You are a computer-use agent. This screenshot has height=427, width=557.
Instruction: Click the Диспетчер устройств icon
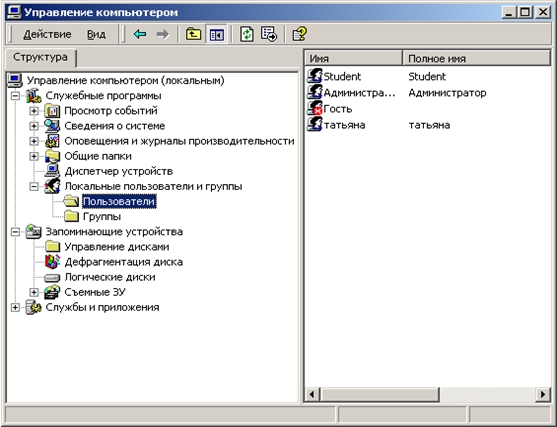(x=52, y=171)
